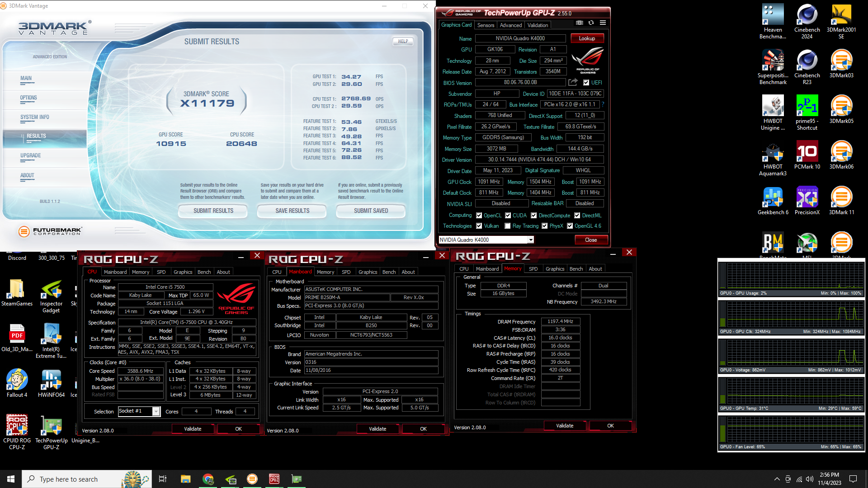Open HWBOT Unigine desktop icon
868x488 pixels.
[x=773, y=113]
